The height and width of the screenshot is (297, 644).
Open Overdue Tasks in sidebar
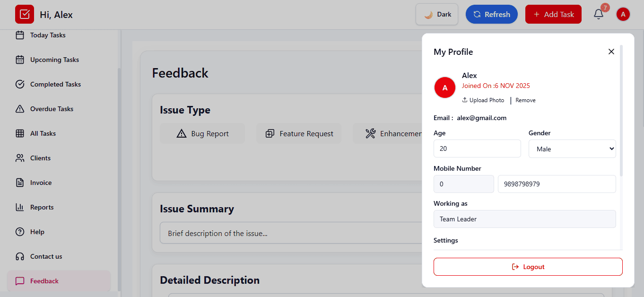point(51,109)
